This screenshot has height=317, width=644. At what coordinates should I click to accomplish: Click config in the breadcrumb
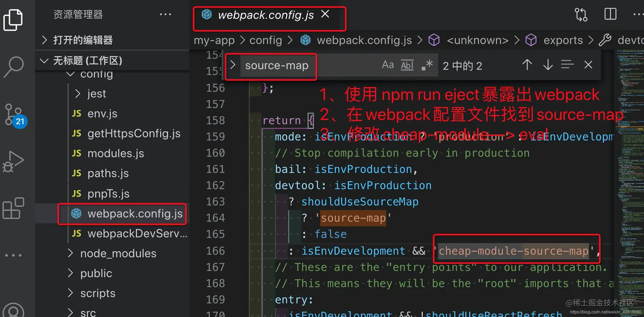(266, 40)
